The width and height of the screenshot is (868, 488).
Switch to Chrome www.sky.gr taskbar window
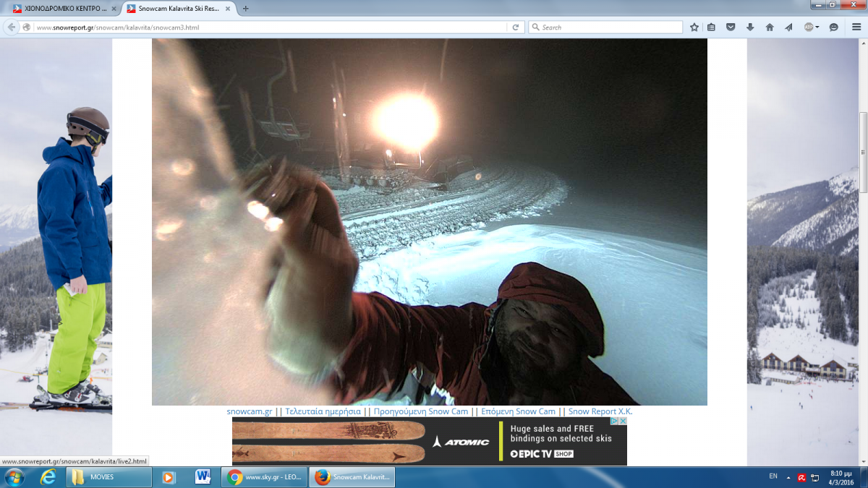point(265,477)
